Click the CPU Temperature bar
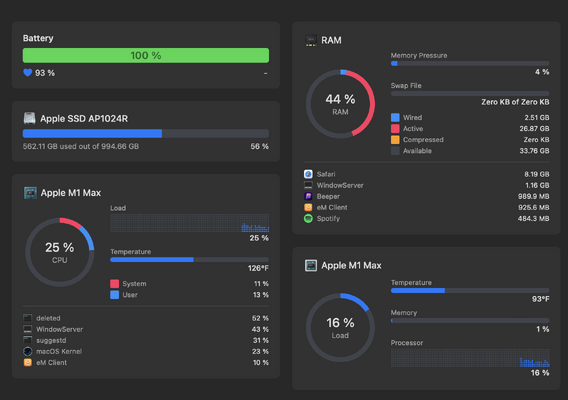 [x=189, y=259]
